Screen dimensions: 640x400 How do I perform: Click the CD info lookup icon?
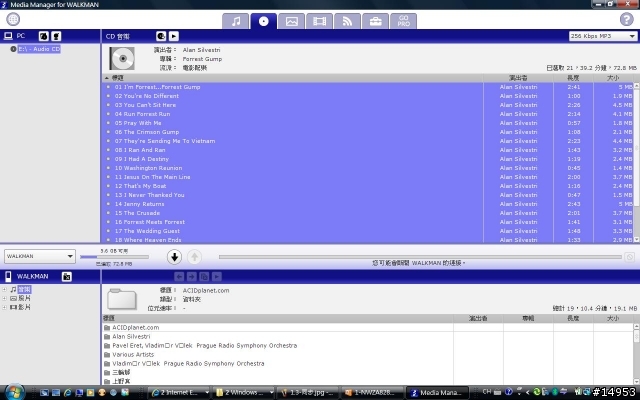click(161, 36)
